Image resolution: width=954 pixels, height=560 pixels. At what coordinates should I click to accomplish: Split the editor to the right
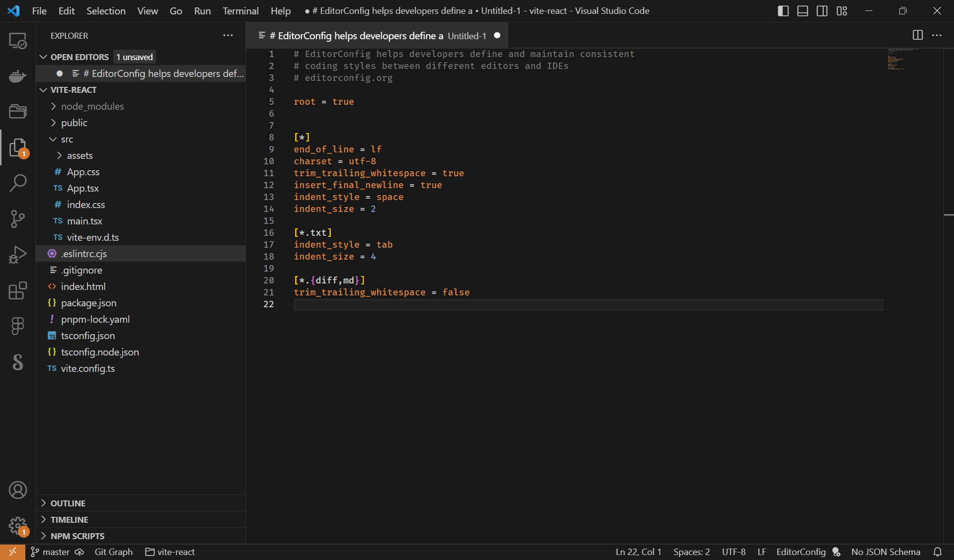(x=918, y=35)
